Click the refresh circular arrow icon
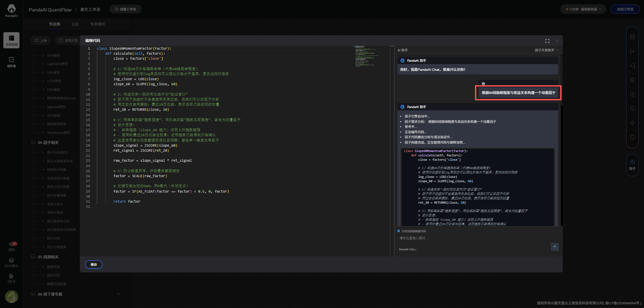Viewport: 644px width, 308px height. (x=632, y=137)
